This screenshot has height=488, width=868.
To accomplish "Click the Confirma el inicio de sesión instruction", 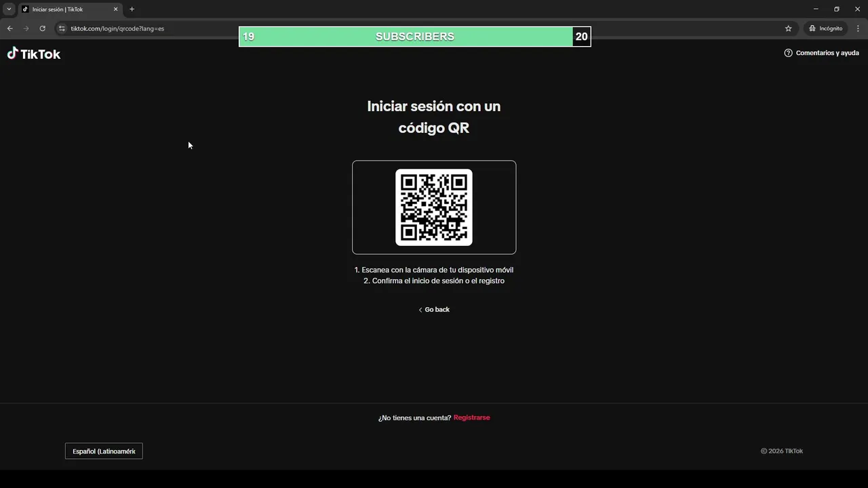I will coord(434,281).
